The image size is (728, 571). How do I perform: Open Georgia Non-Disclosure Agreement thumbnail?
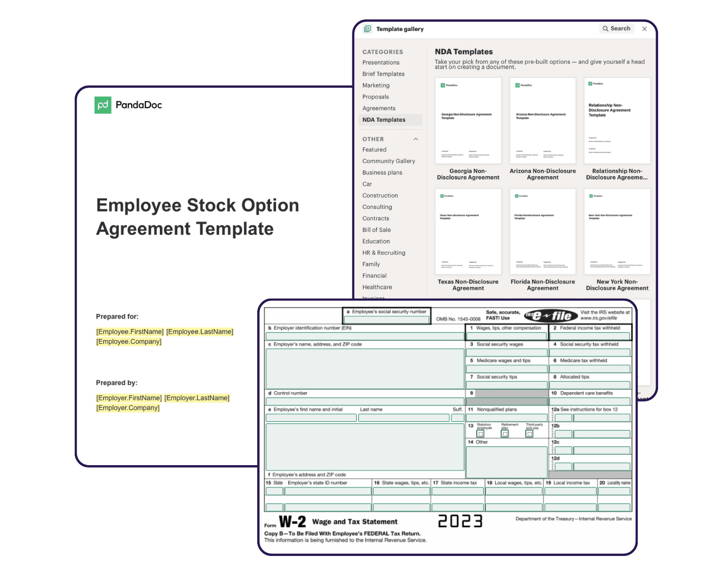coord(468,120)
